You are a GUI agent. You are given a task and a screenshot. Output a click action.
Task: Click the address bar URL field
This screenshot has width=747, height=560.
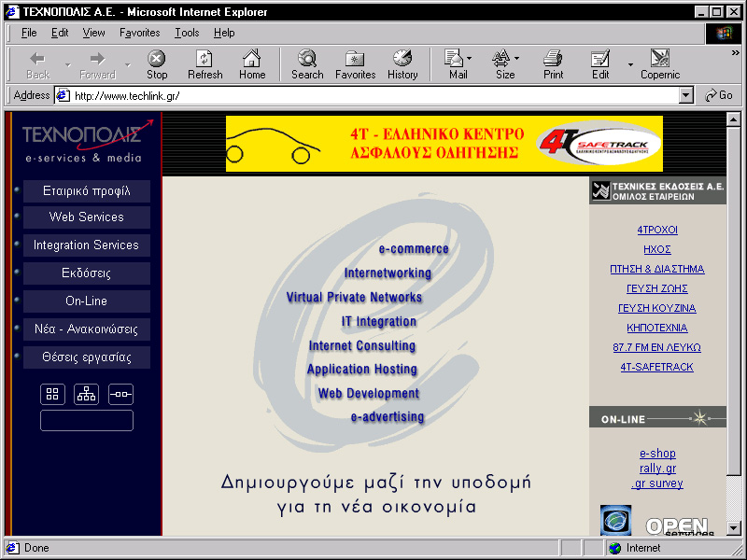coord(367,96)
